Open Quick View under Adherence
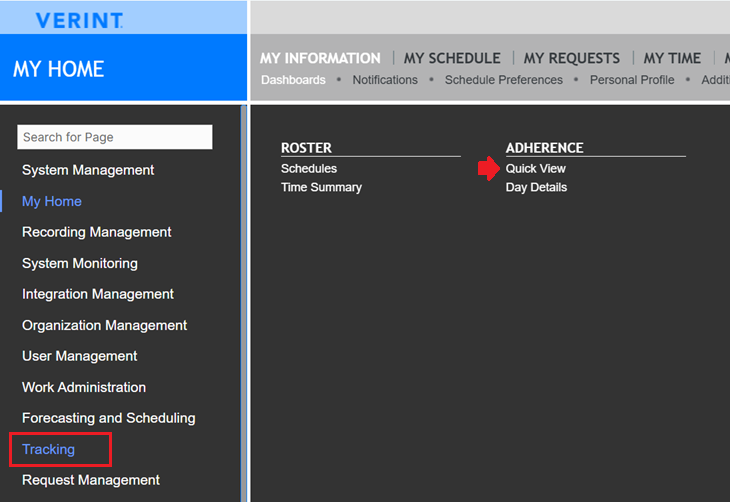730x502 pixels. (536, 169)
